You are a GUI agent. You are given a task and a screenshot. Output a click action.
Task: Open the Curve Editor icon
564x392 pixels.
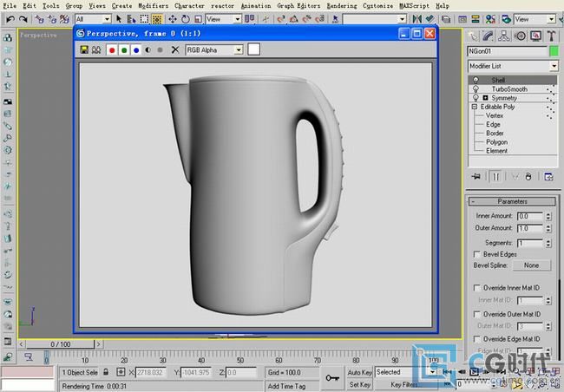pyautogui.click(x=462, y=19)
